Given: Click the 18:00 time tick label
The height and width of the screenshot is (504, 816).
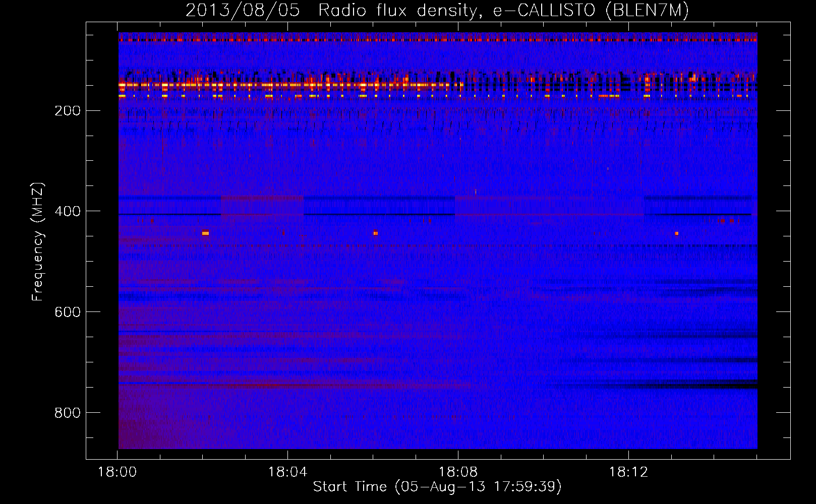Looking at the screenshot, I should [118, 472].
